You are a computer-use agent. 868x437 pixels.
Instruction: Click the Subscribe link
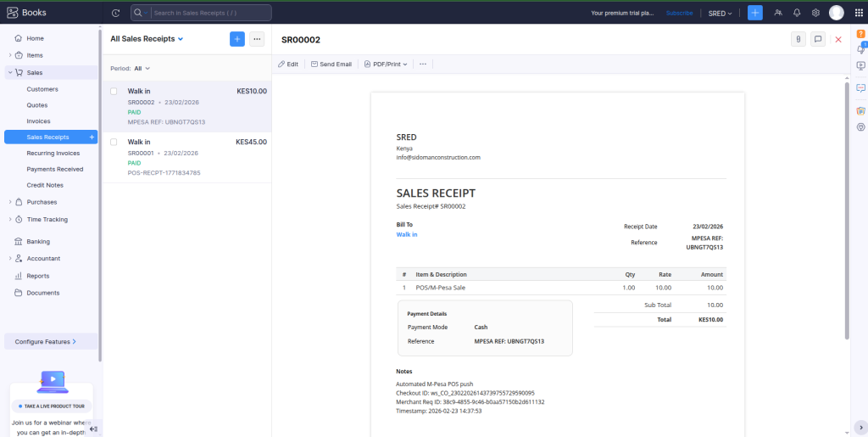coord(679,14)
